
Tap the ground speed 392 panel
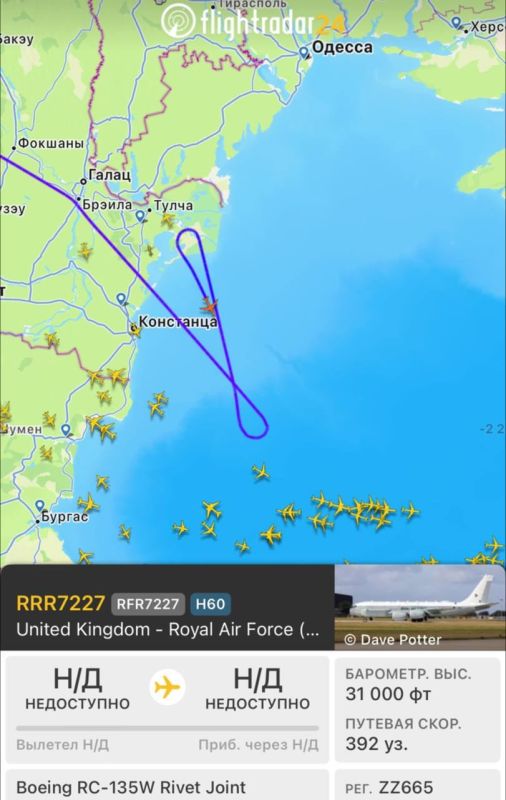(x=417, y=735)
